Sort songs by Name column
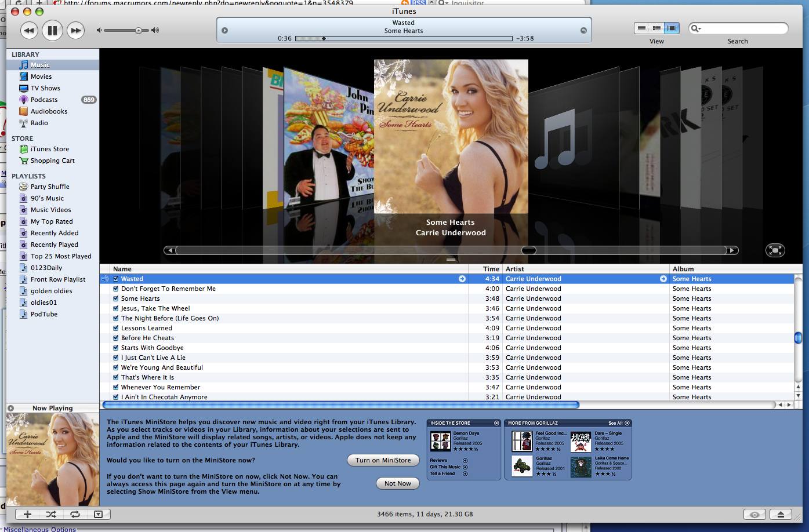This screenshot has height=532, width=809. coord(289,269)
